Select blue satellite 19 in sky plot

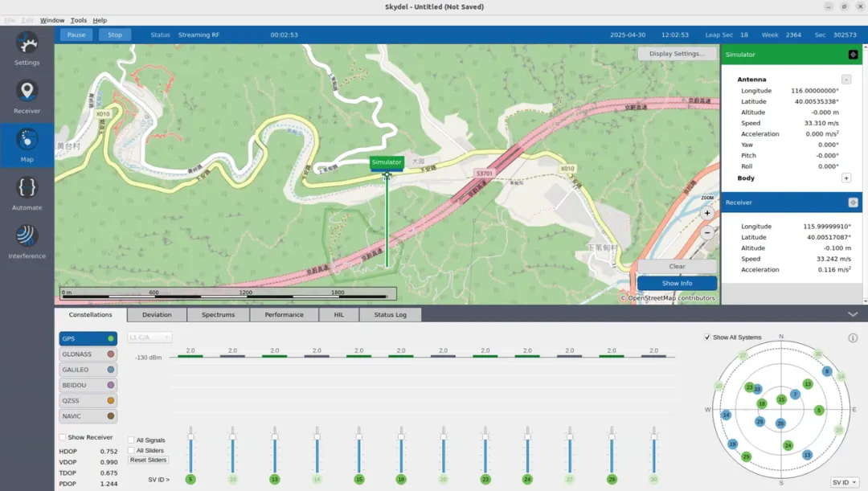tap(732, 444)
